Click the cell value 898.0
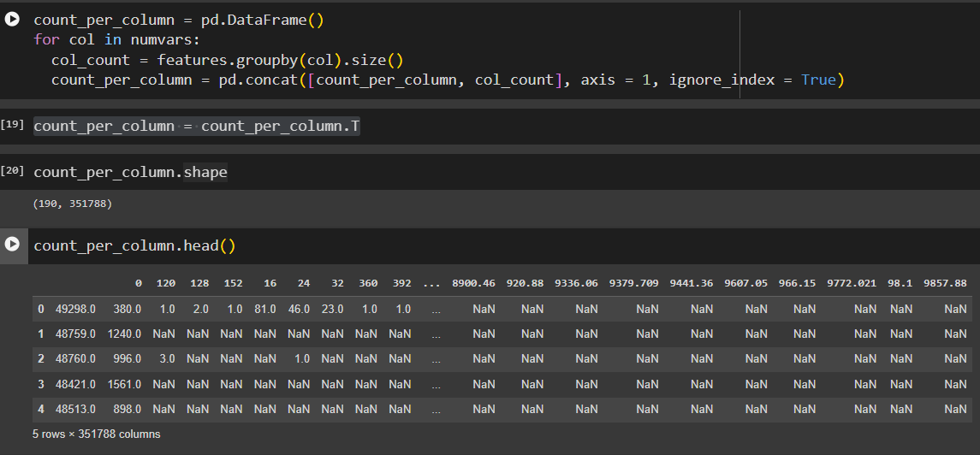Screen dimensions: 980x455 127,410
